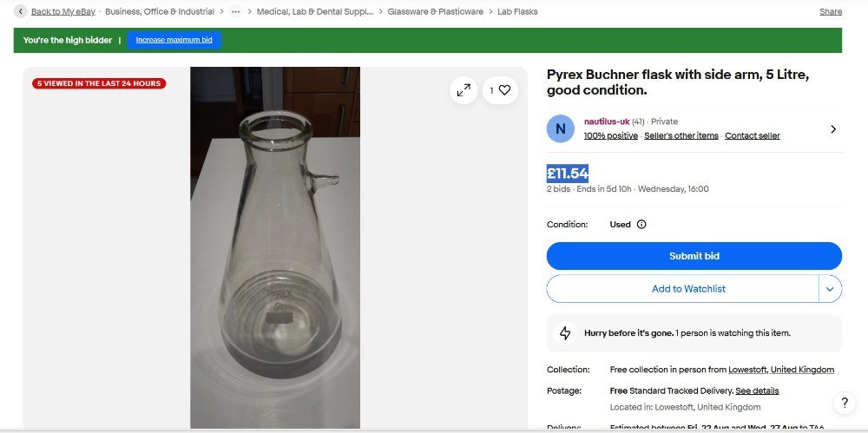Screen dimensions: 868x433
Task: Open See details for postage
Action: [x=757, y=390]
